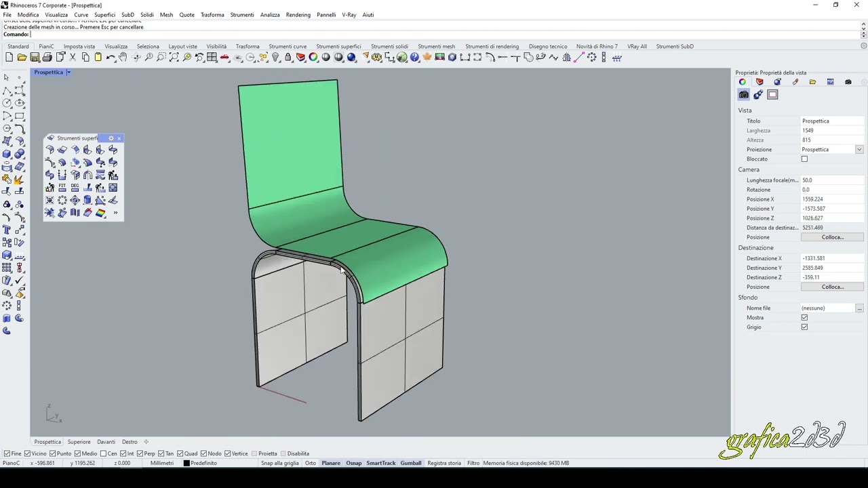
Task: Switch to the Destro viewport tab
Action: pyautogui.click(x=130, y=442)
